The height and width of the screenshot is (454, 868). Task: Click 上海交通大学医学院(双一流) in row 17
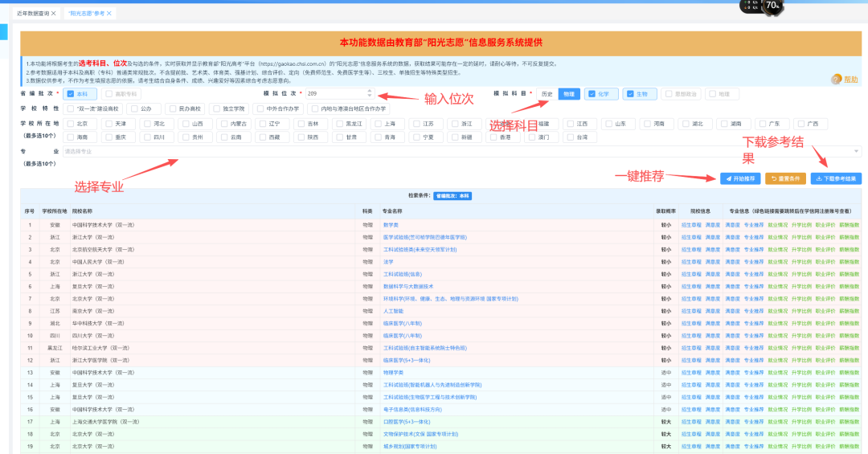105,422
